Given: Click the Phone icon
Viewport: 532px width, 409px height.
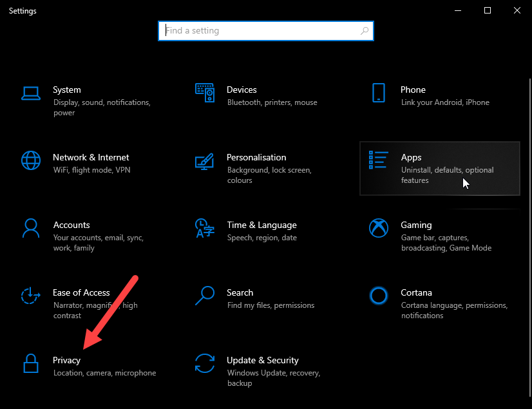Looking at the screenshot, I should (x=379, y=93).
